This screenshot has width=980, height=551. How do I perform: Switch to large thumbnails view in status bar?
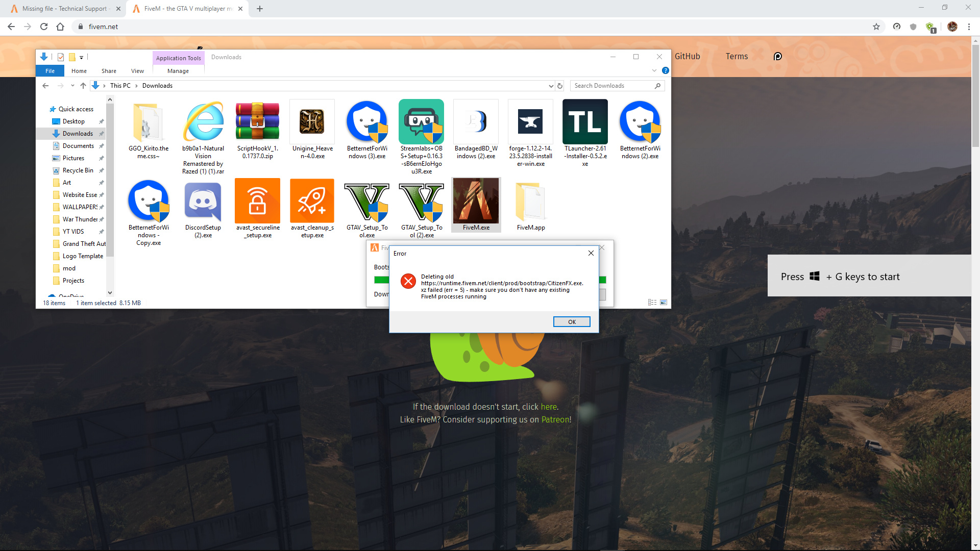pyautogui.click(x=664, y=302)
